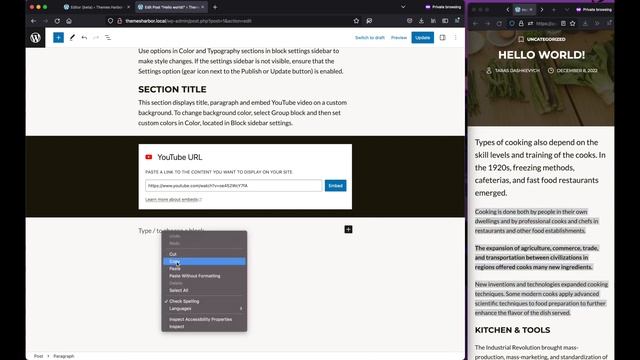Viewport: 640px width, 360px height.
Task: Click Switch to draft
Action: tap(370, 38)
